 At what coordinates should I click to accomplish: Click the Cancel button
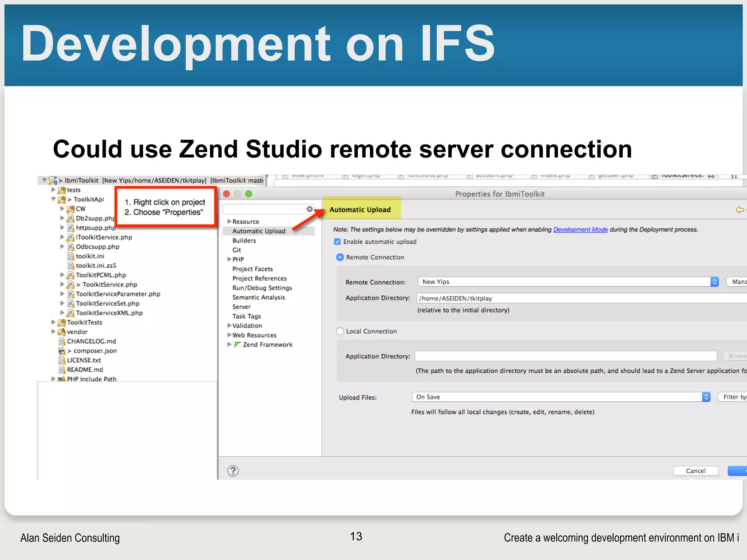click(696, 471)
